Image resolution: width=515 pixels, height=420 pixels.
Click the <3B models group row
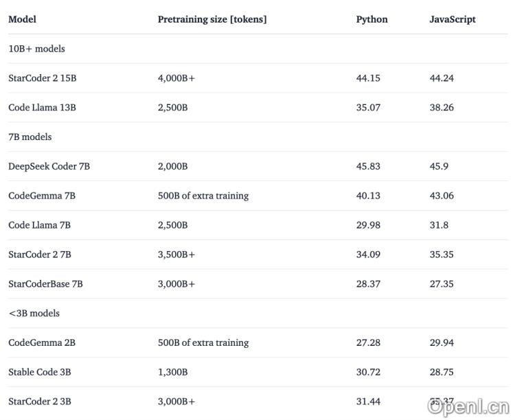(x=34, y=313)
